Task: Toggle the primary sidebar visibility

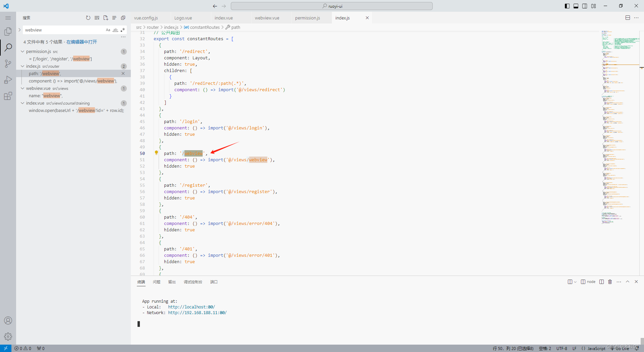Action: pyautogui.click(x=567, y=6)
